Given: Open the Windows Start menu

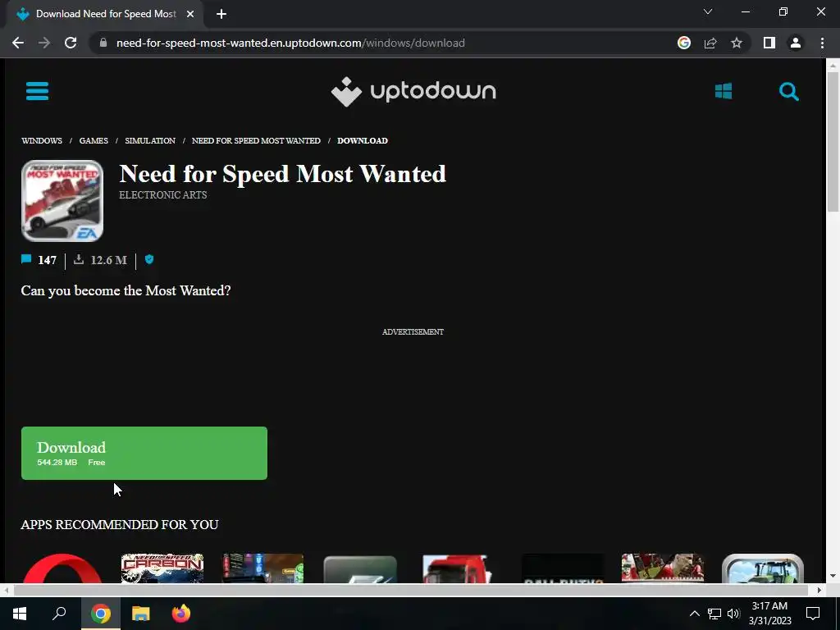Looking at the screenshot, I should pos(20,614).
